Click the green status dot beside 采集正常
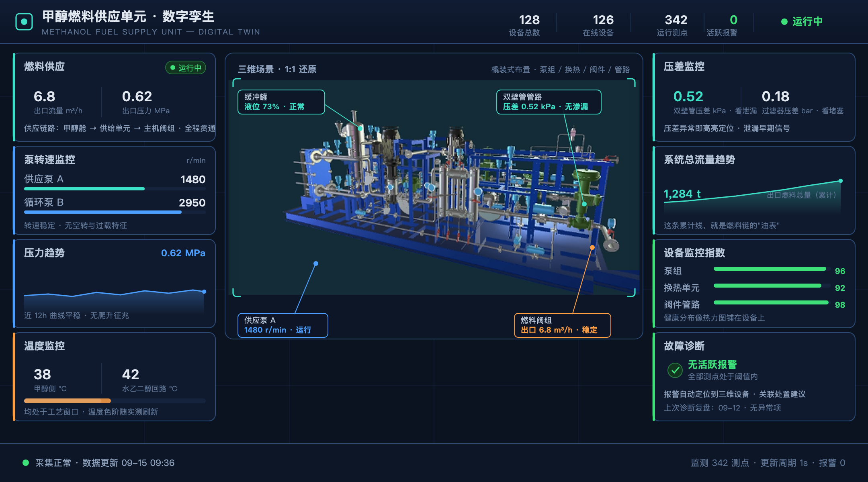This screenshot has width=868, height=482. [x=26, y=463]
